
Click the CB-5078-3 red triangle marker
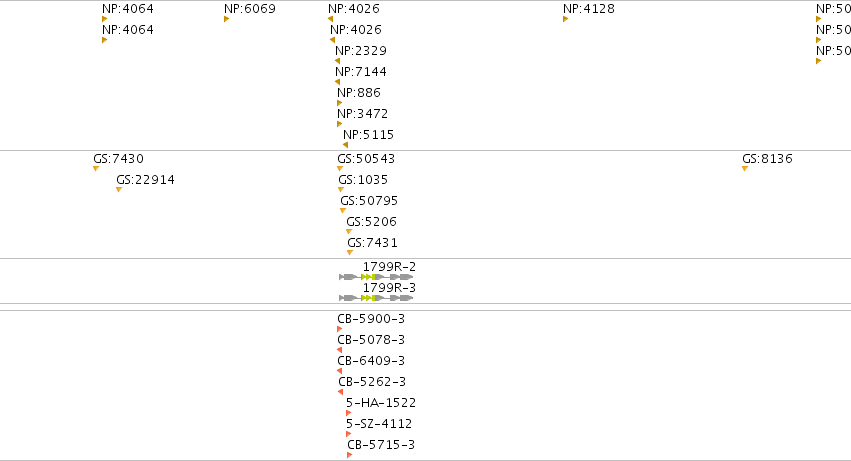[340, 350]
